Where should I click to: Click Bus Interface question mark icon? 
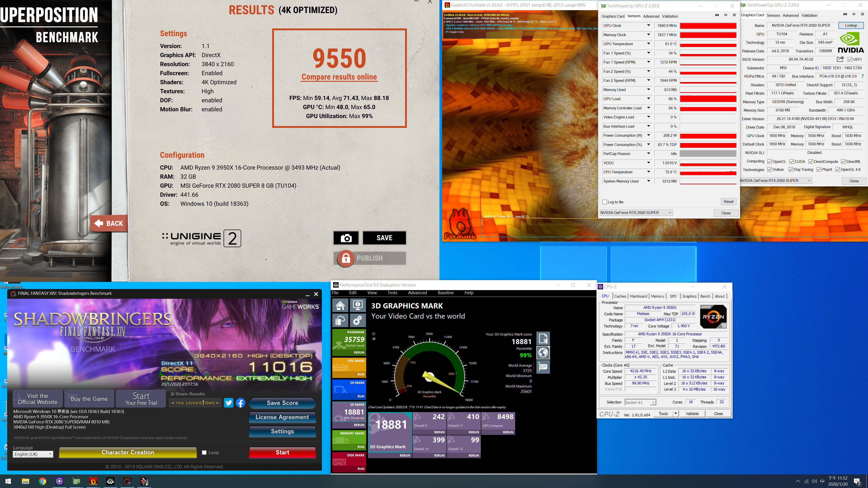point(862,76)
